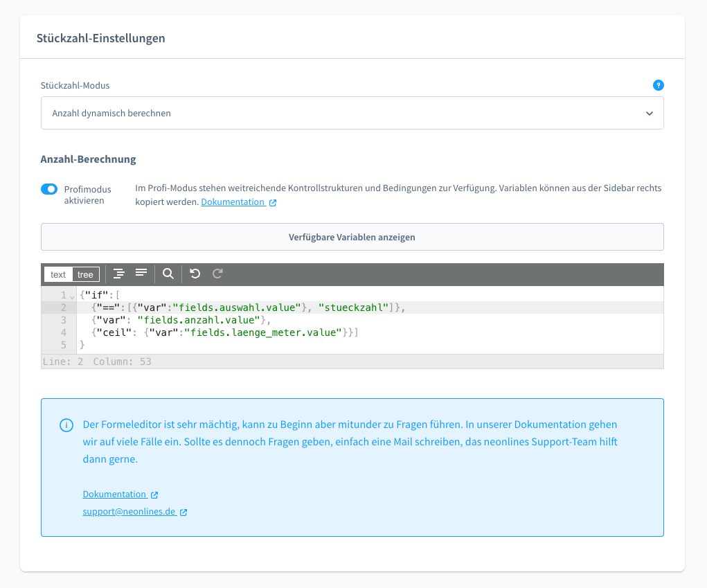Open search in the formula editor

pyautogui.click(x=168, y=274)
